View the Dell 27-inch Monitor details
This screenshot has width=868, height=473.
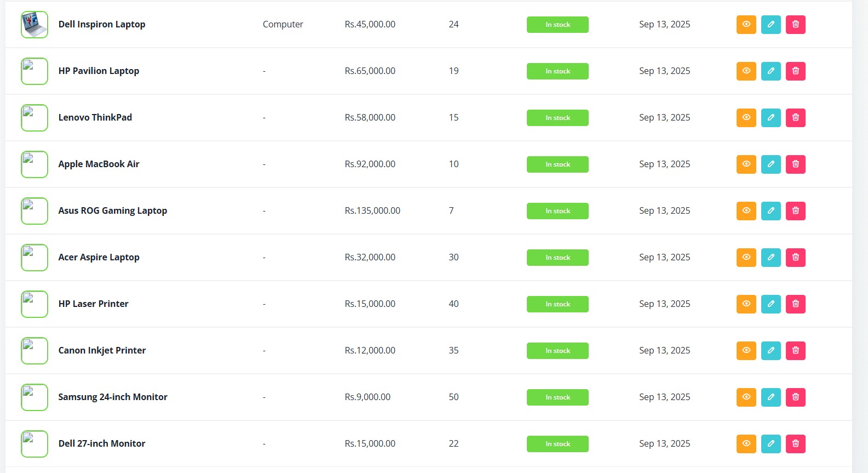pyautogui.click(x=746, y=444)
